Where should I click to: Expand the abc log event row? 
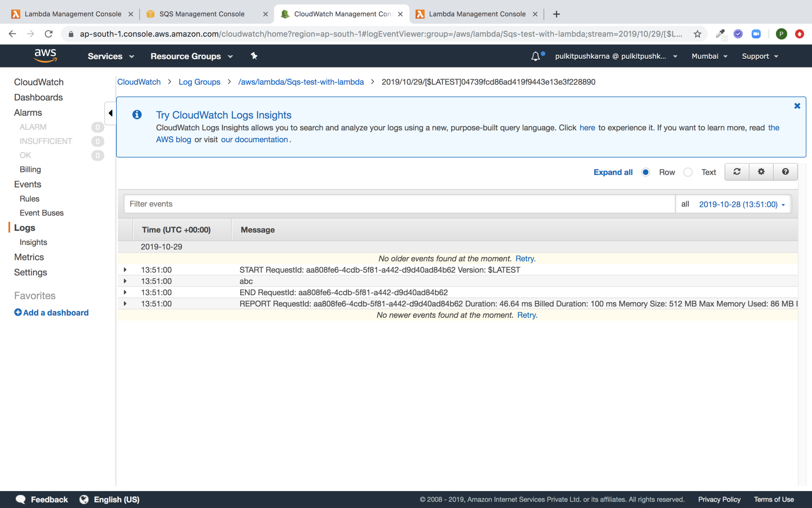coord(125,281)
